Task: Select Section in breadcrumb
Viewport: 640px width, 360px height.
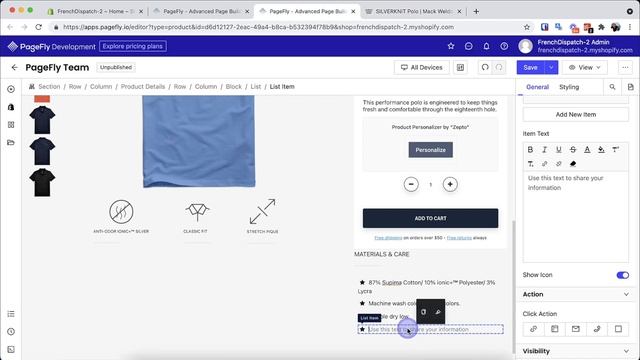Action: [x=49, y=87]
